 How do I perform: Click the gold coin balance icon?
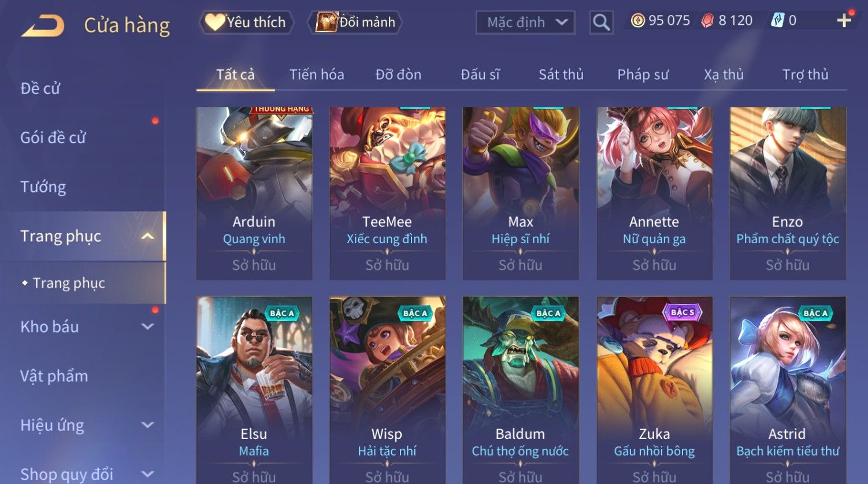coord(637,21)
